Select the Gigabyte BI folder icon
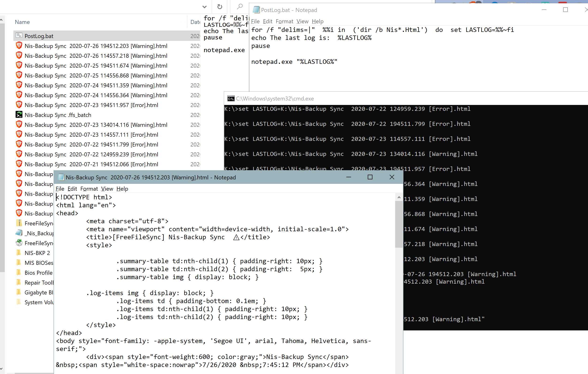The image size is (588, 374). coord(19,292)
